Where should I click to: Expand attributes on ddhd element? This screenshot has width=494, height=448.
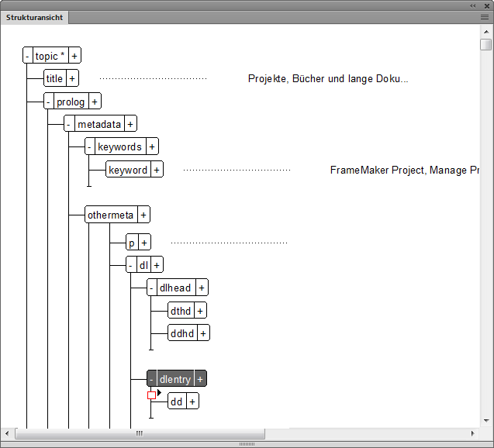tap(203, 333)
